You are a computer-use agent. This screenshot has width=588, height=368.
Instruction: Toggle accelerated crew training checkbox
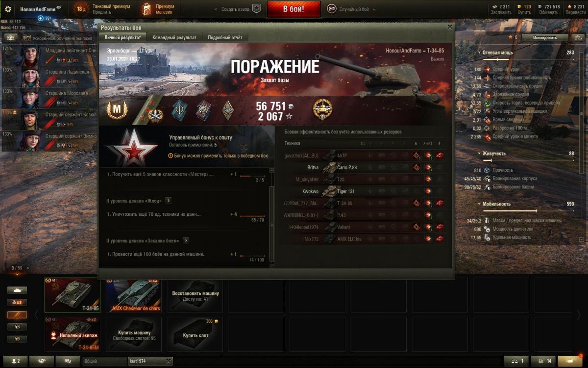[x=28, y=38]
